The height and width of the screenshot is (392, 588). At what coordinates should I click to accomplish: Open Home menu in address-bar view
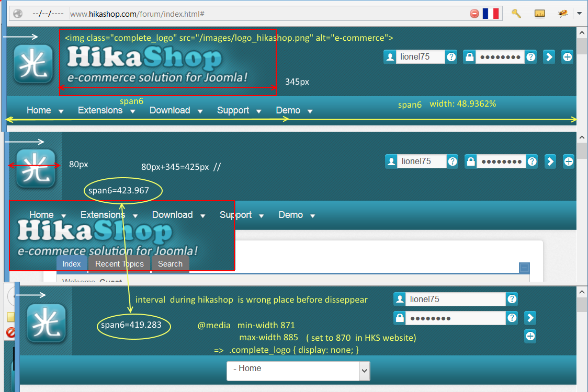coord(39,110)
